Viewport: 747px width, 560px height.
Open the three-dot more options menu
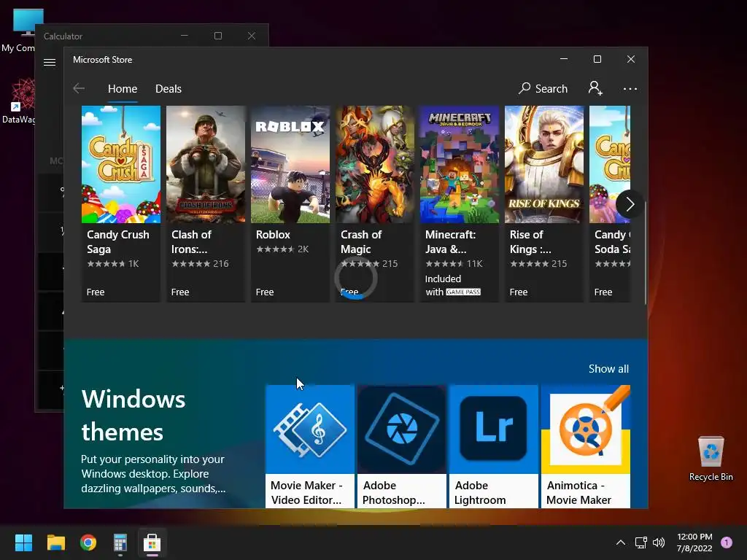coord(630,88)
